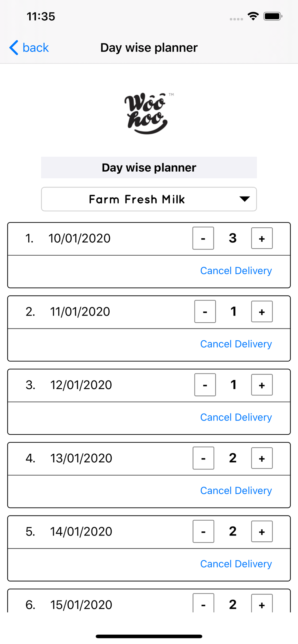The width and height of the screenshot is (298, 644).
Task: Cancel Delivery for 13/01/2020
Action: point(236,491)
